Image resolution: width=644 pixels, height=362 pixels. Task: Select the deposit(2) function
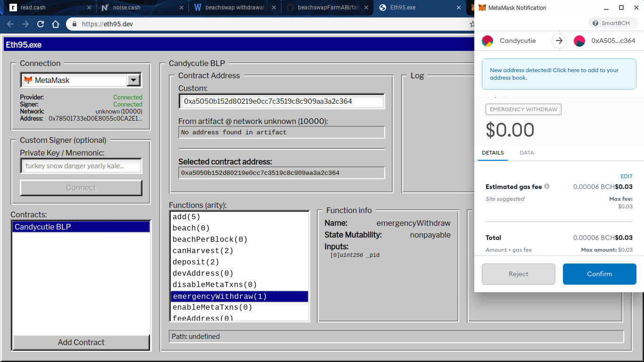[x=239, y=262]
